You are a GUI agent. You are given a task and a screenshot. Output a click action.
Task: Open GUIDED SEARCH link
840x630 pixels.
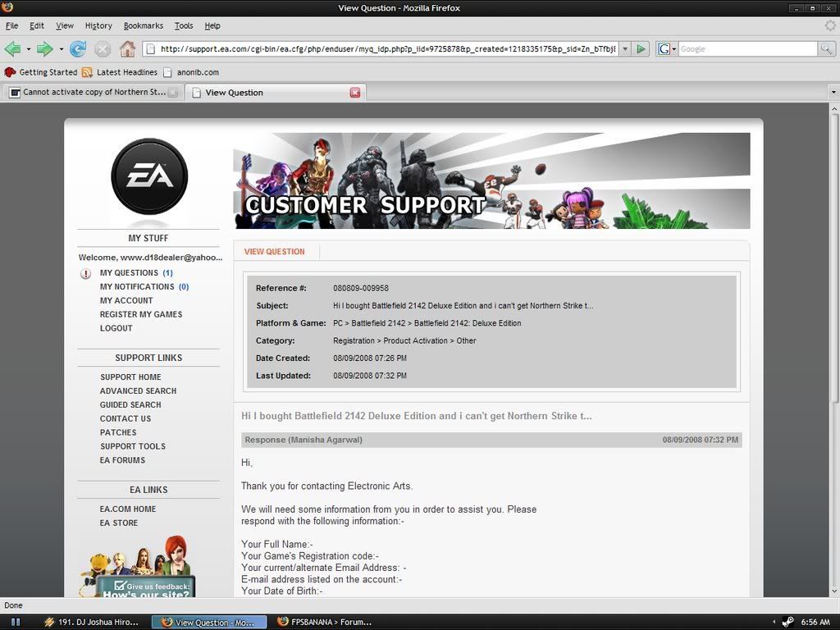click(130, 405)
